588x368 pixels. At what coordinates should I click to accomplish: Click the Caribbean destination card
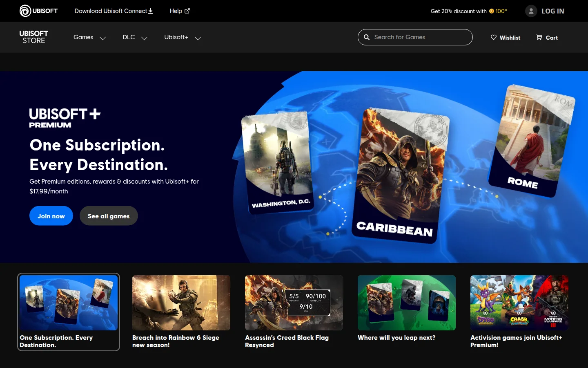tap(400, 176)
